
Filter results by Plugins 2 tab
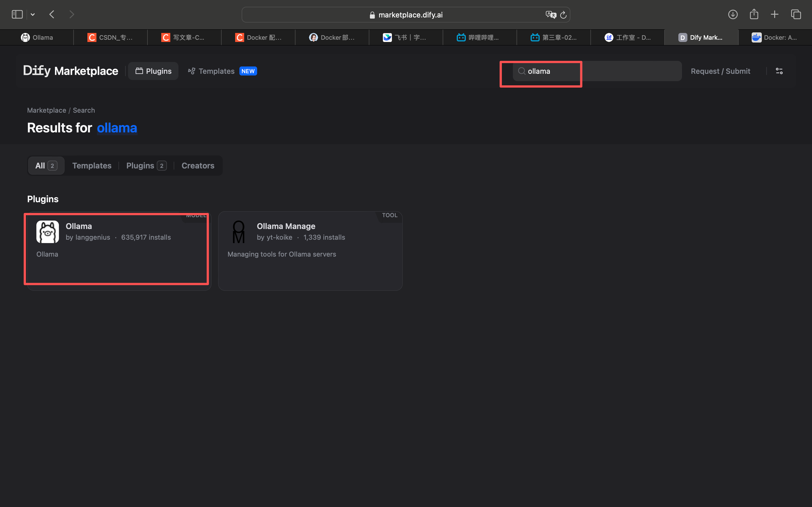tap(146, 166)
